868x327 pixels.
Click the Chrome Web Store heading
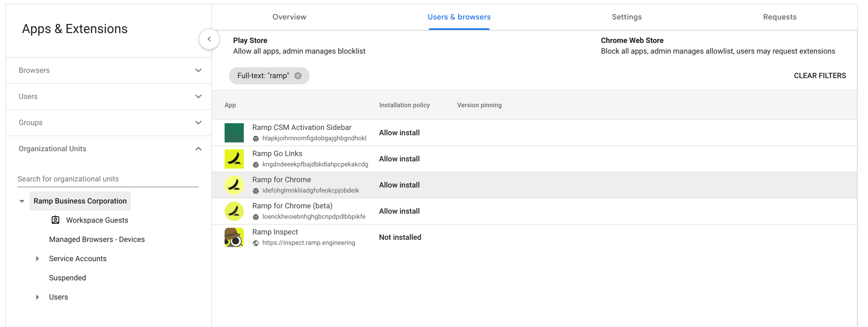pyautogui.click(x=632, y=40)
